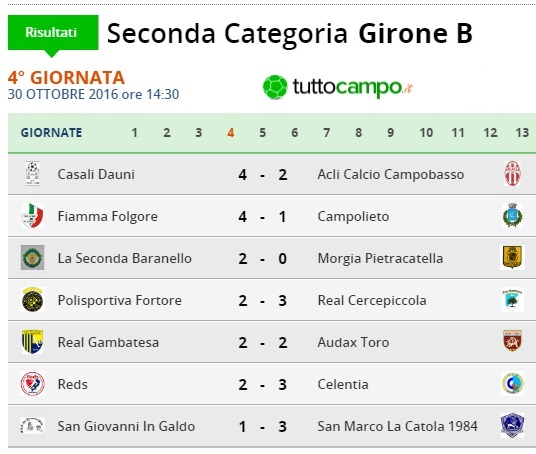The width and height of the screenshot is (536, 454).
Task: Click the green Risultati button
Action: [x=53, y=33]
